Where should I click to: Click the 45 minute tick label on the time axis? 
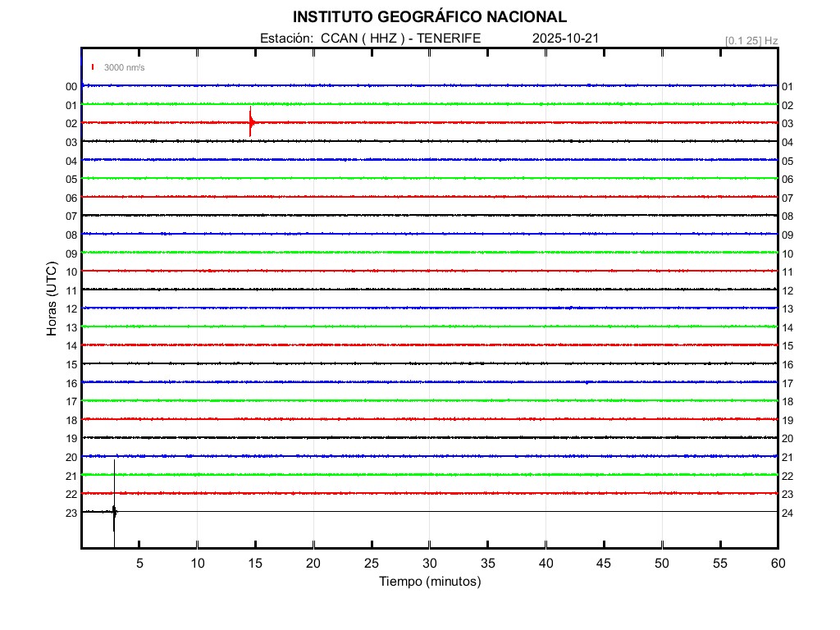click(x=604, y=563)
